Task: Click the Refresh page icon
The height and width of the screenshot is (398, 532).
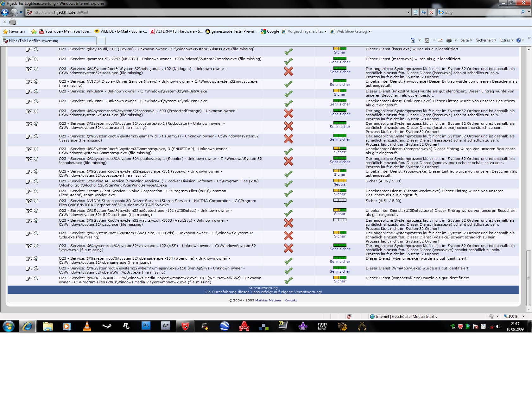Action: 423,12
